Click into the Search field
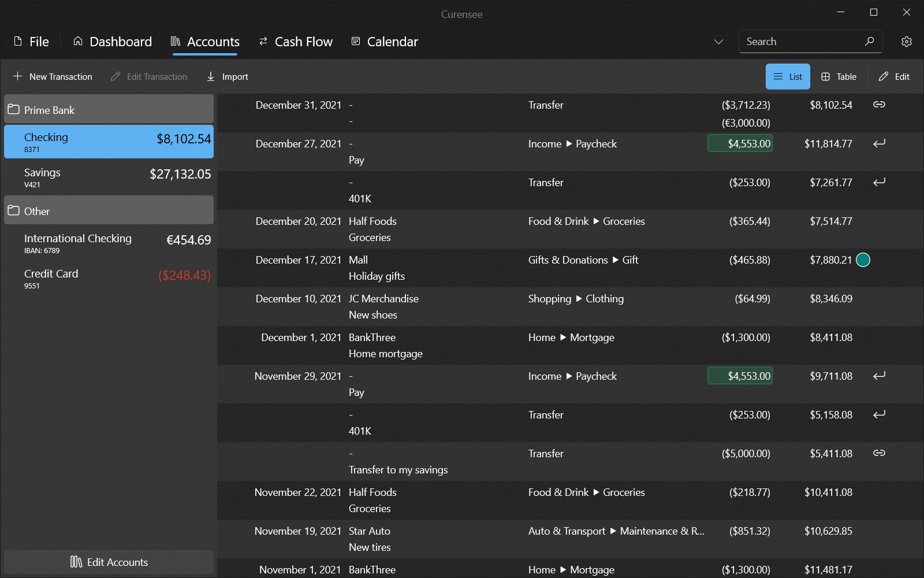924x578 pixels. (x=800, y=42)
